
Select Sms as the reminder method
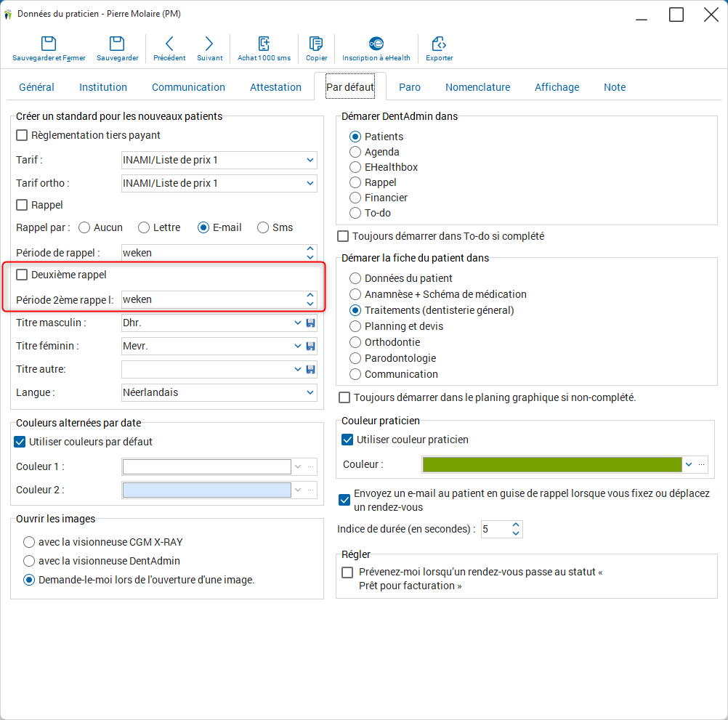[x=263, y=227]
